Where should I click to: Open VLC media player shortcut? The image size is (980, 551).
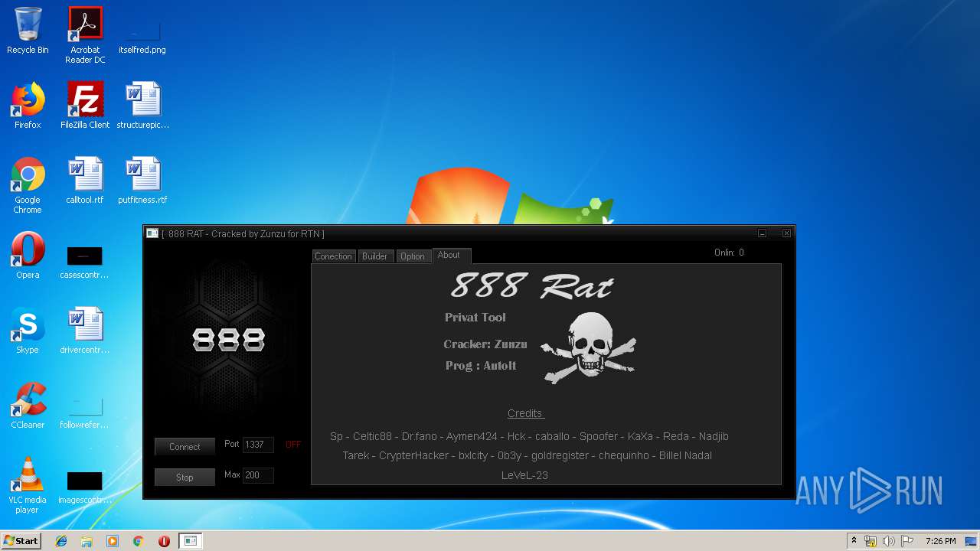tap(28, 485)
